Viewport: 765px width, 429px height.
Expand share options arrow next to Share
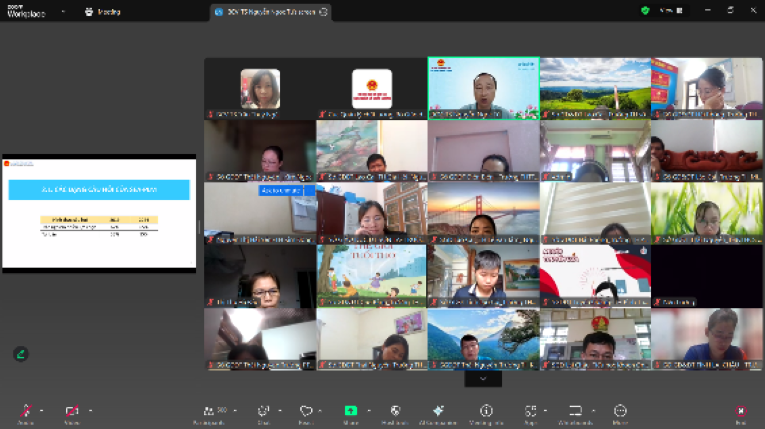(x=369, y=411)
